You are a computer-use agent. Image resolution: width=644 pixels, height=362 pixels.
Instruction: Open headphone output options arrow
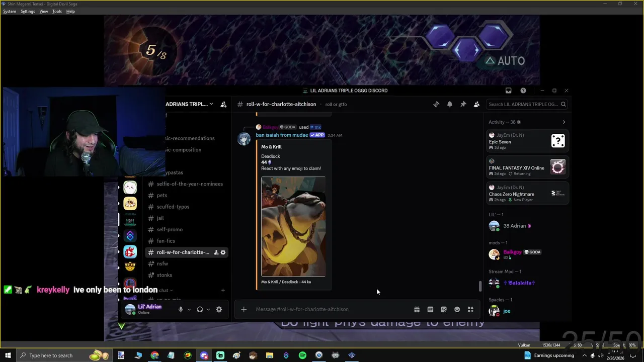(208, 309)
